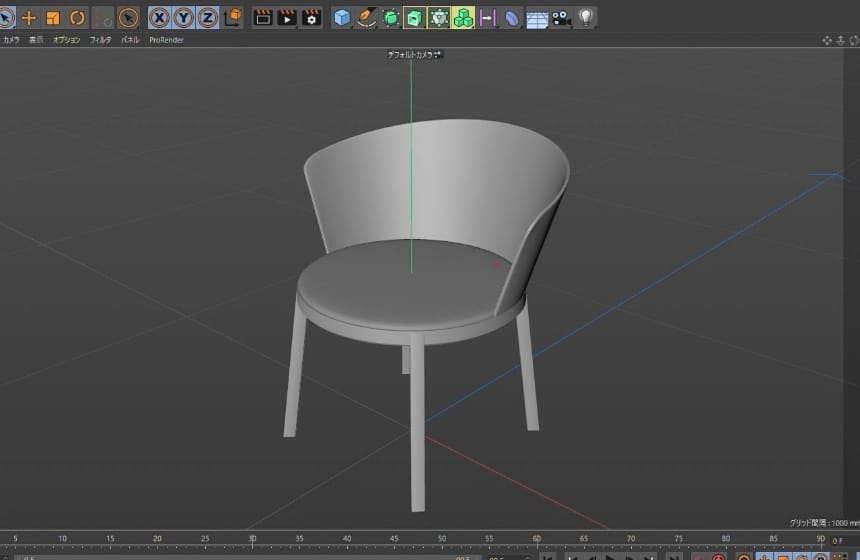Click the timeline at frame 90
This screenshot has height=560, width=860.
tap(821, 539)
